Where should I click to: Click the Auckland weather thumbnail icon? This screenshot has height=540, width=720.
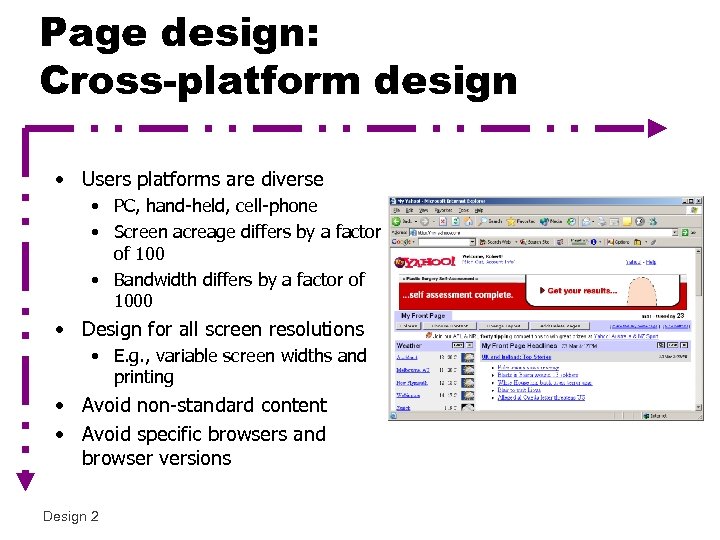click(x=467, y=357)
